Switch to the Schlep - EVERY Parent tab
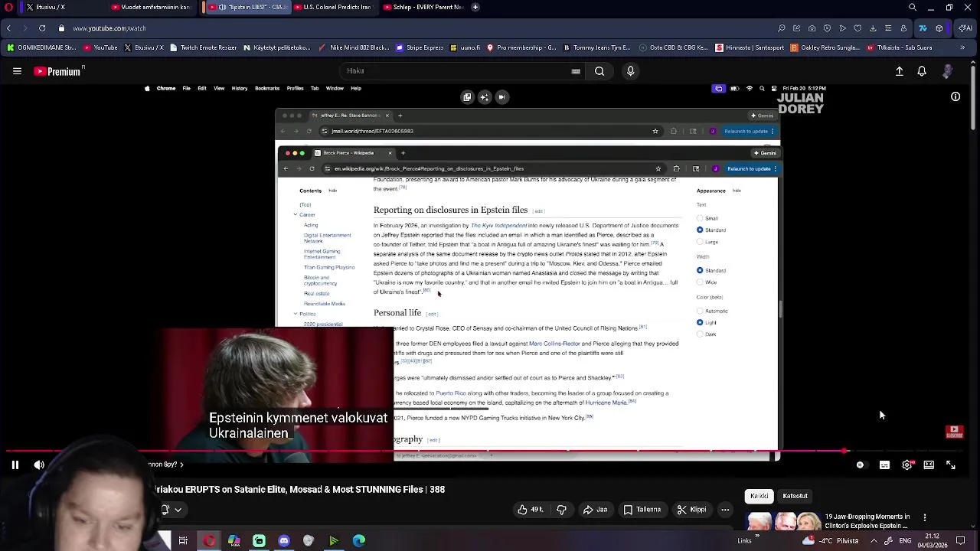Image resolution: width=980 pixels, height=551 pixels. tap(426, 7)
